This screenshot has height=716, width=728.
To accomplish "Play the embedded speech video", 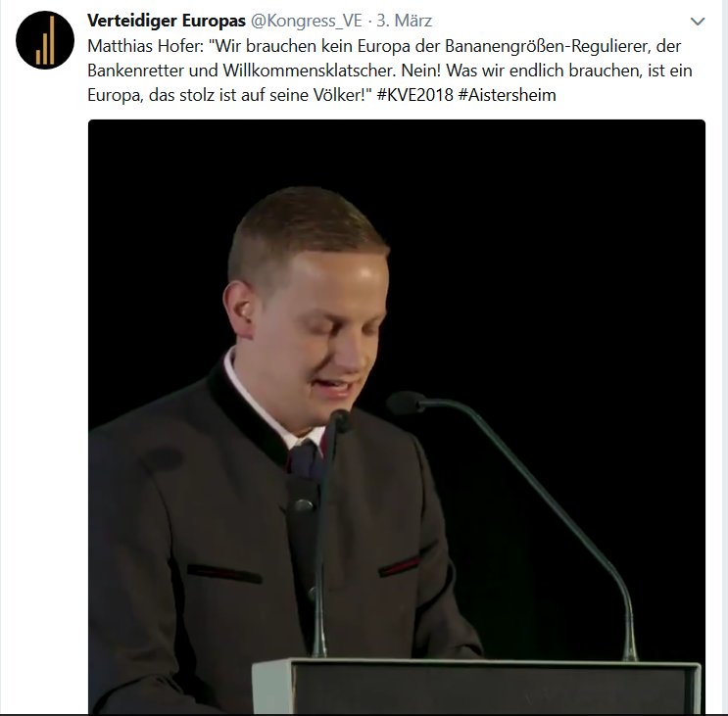I will click(397, 416).
